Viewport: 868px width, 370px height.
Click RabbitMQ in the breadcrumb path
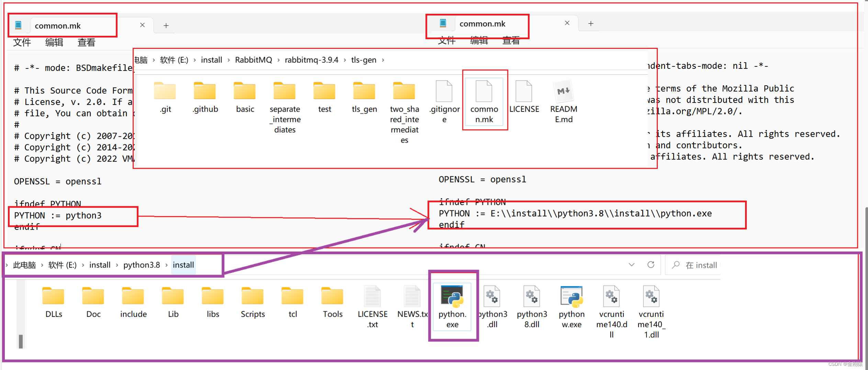click(x=253, y=60)
